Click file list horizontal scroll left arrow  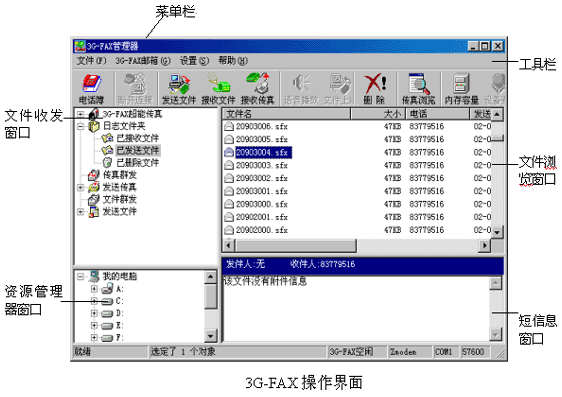[x=229, y=246]
